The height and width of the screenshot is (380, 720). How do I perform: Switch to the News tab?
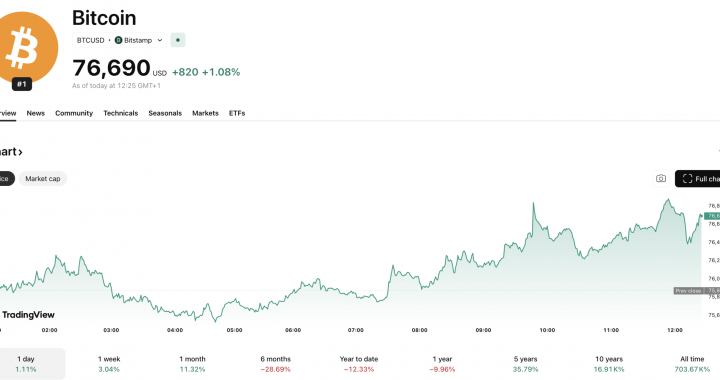(35, 113)
